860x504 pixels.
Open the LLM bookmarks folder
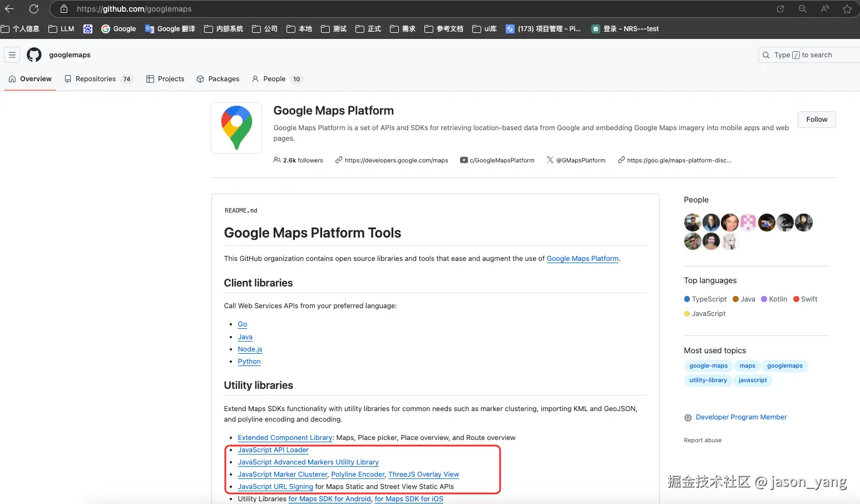coord(61,29)
